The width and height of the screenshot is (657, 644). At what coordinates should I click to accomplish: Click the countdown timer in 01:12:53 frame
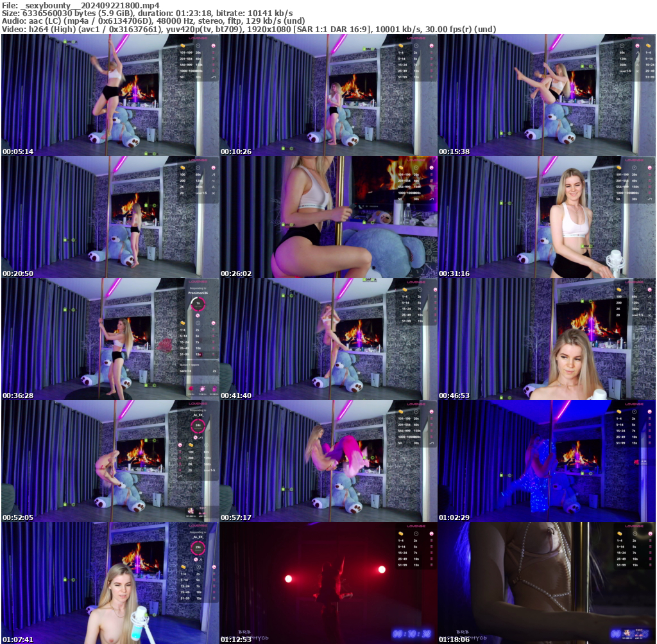coord(412,634)
